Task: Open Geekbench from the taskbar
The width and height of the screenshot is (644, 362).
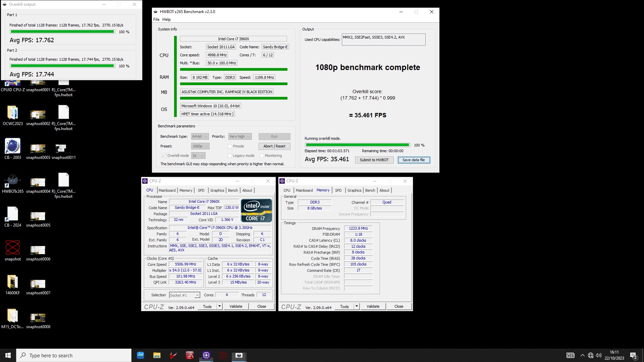Action: (x=141, y=355)
